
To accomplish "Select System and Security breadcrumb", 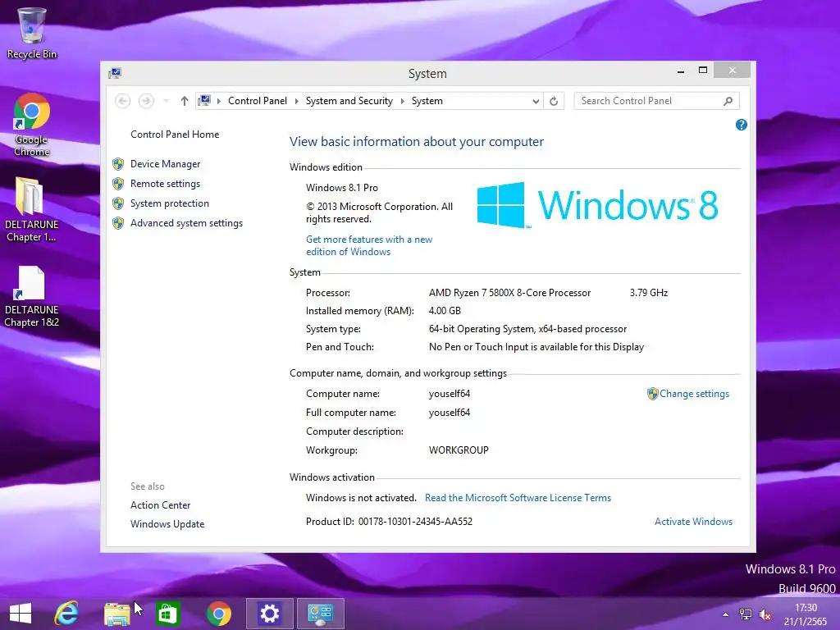I will click(349, 101).
